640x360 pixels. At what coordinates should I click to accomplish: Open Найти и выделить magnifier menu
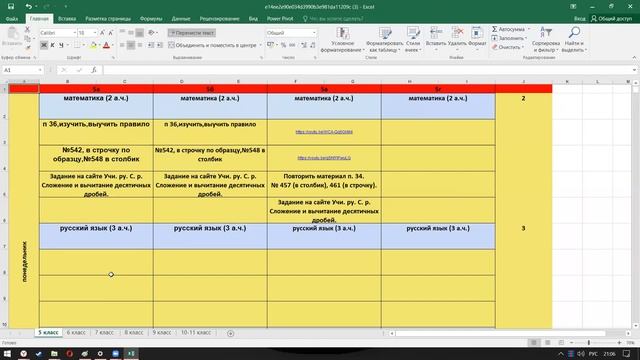pyautogui.click(x=574, y=40)
